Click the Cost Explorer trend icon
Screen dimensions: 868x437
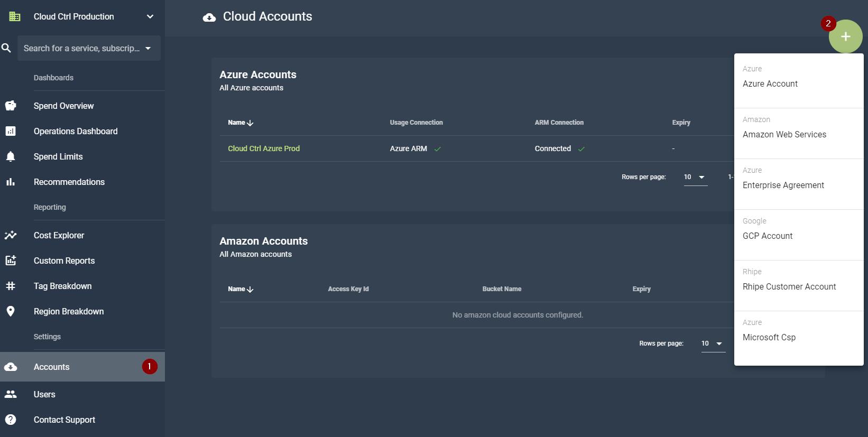pos(11,235)
